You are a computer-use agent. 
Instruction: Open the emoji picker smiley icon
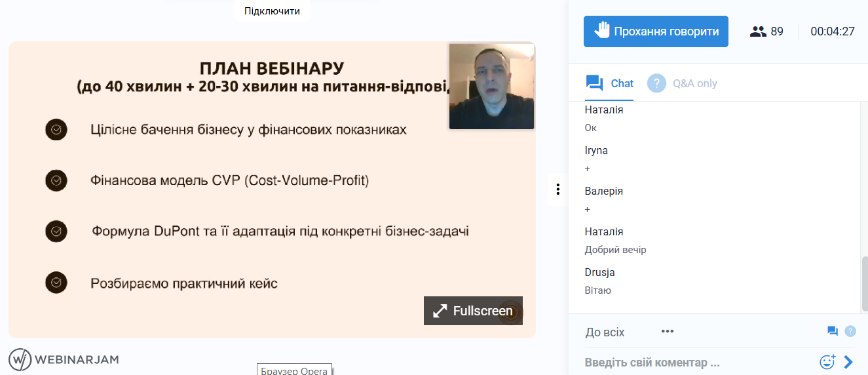coord(827,361)
